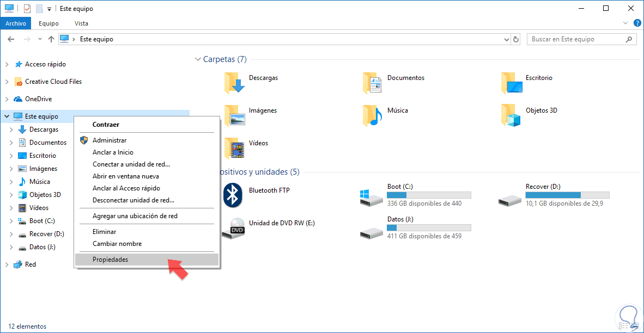Open the Archivo file menu
The image size is (644, 333).
(x=16, y=23)
